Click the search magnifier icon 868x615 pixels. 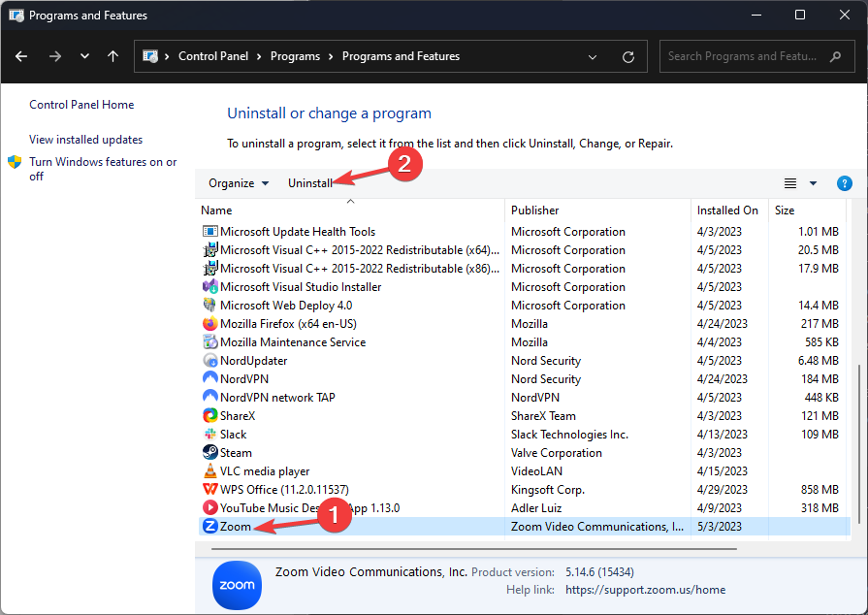point(835,56)
